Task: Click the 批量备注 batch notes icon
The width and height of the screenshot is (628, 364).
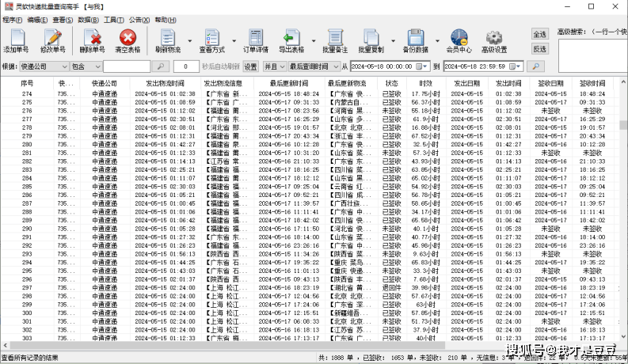Action: [x=335, y=38]
